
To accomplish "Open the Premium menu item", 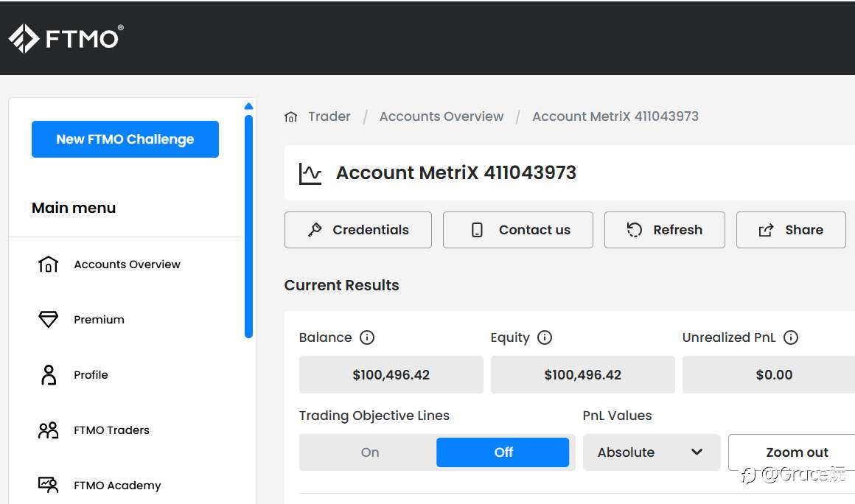I will pyautogui.click(x=100, y=320).
